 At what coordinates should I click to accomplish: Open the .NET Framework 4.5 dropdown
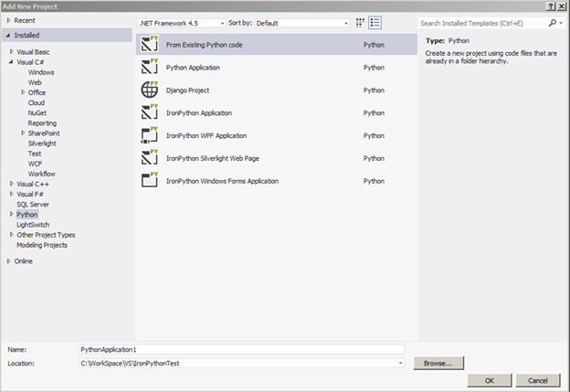tap(223, 23)
